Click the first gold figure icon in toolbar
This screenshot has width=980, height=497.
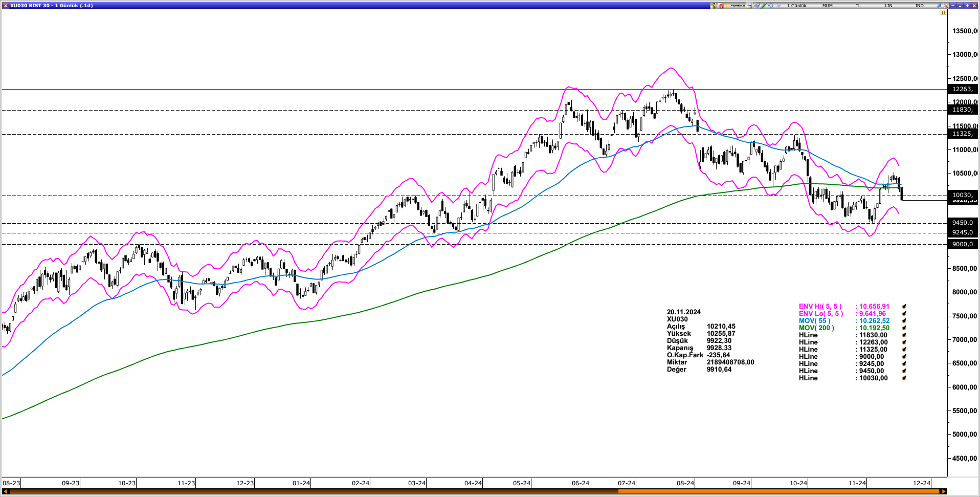click(714, 6)
